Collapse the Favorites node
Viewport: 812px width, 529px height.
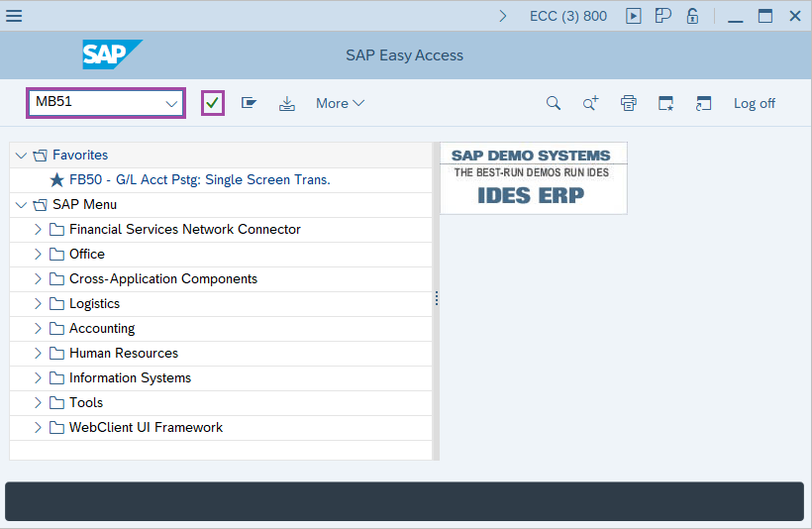(x=21, y=156)
